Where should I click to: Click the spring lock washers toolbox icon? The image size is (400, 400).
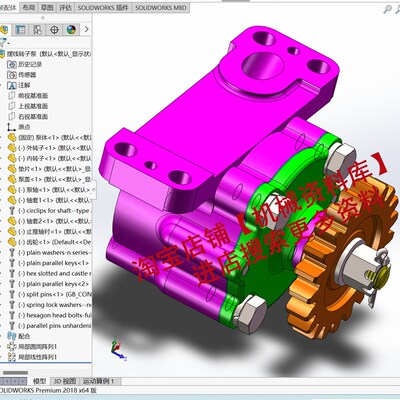(12, 305)
